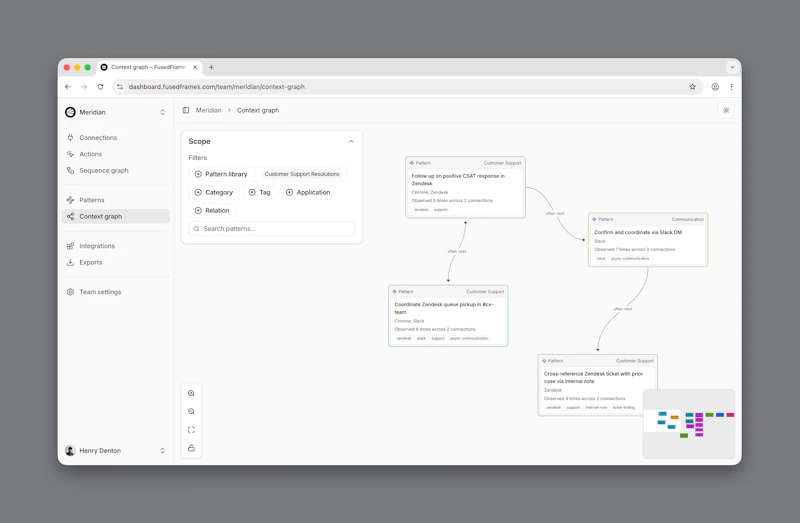Select 'Confirm and coordinate via Slack DM' node

[648, 240]
